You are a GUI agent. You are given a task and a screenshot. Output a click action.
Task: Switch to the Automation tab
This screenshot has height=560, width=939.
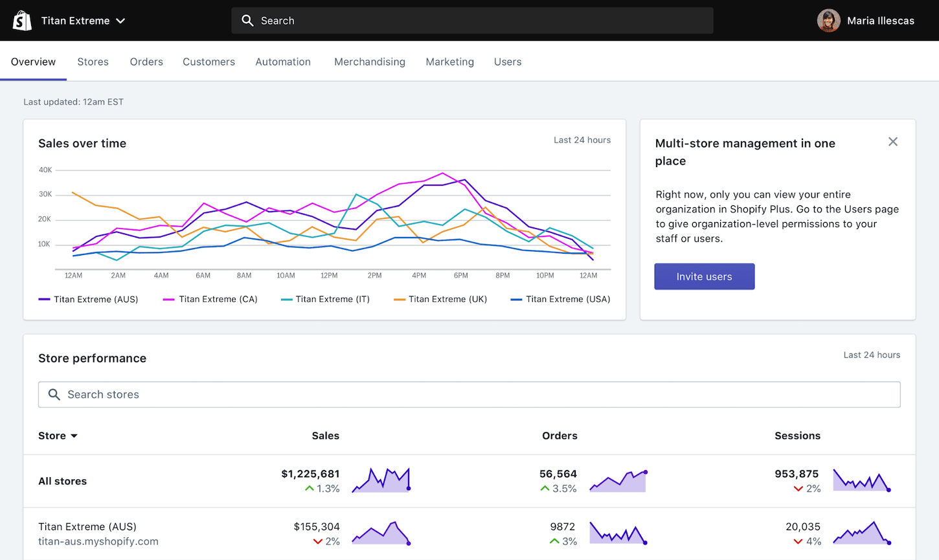(x=283, y=62)
